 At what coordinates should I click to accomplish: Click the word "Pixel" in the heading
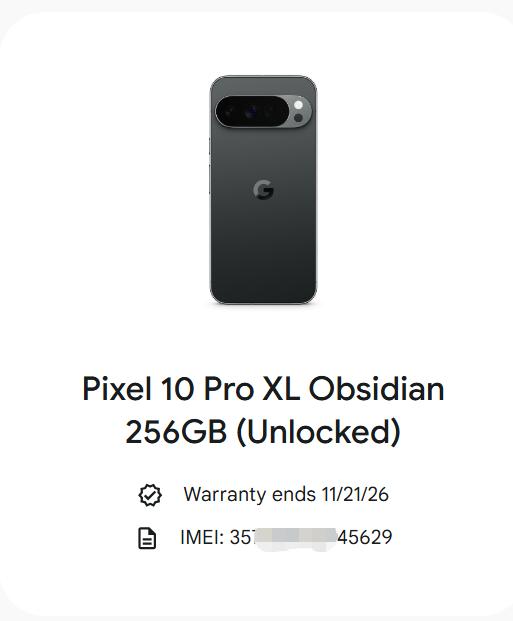(x=117, y=389)
